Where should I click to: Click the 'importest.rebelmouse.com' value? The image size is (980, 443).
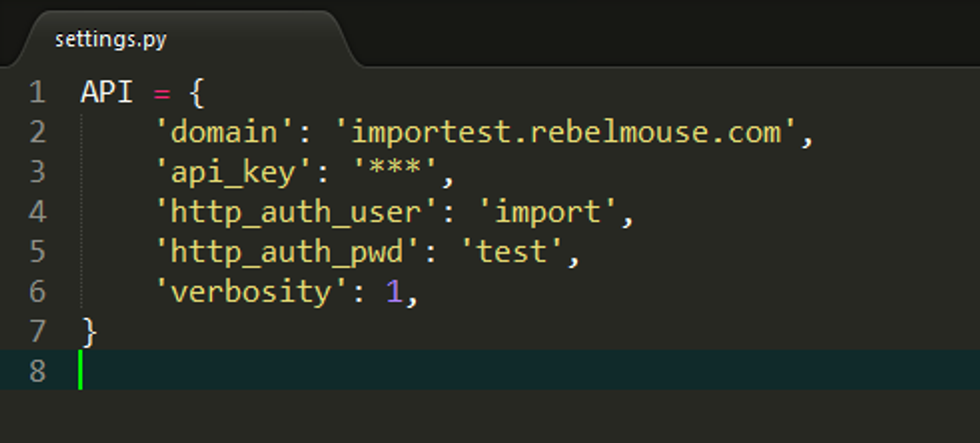(x=567, y=133)
